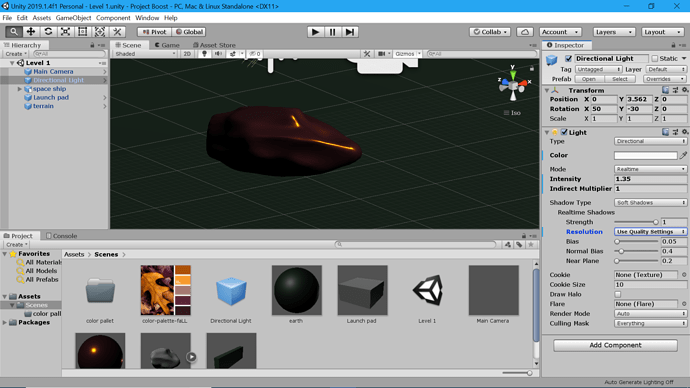Select the Scale tool

pyautogui.click(x=65, y=32)
